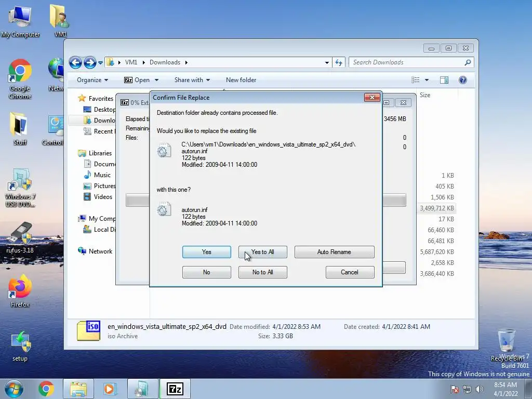Click Auto Rename in replace dialog
This screenshot has height=399, width=532.
[334, 252]
